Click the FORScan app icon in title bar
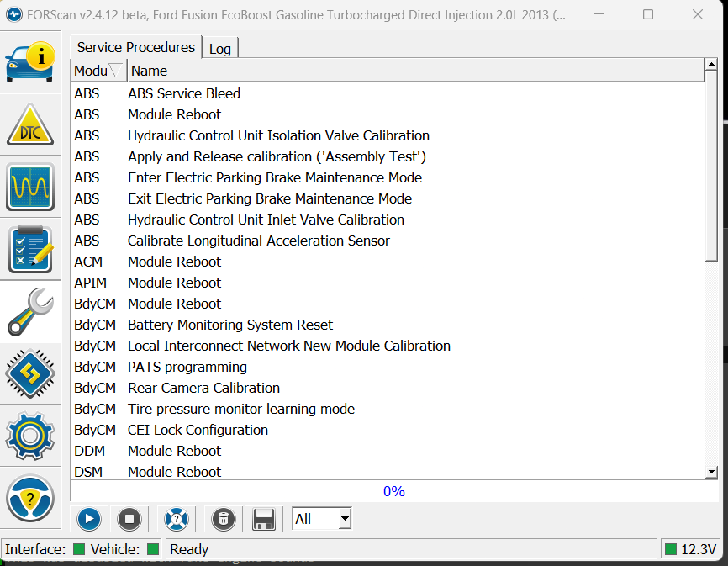The image size is (728, 566). [14, 15]
